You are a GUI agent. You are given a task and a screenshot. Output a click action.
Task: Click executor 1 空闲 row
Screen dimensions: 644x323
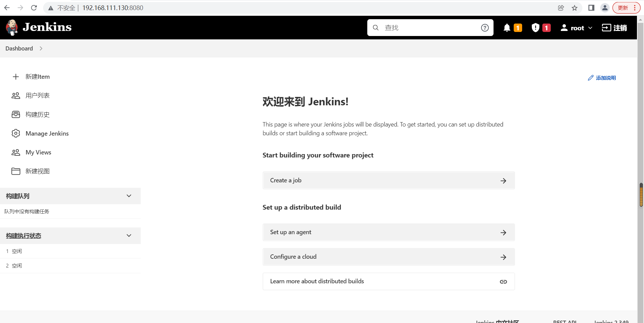pyautogui.click(x=70, y=251)
